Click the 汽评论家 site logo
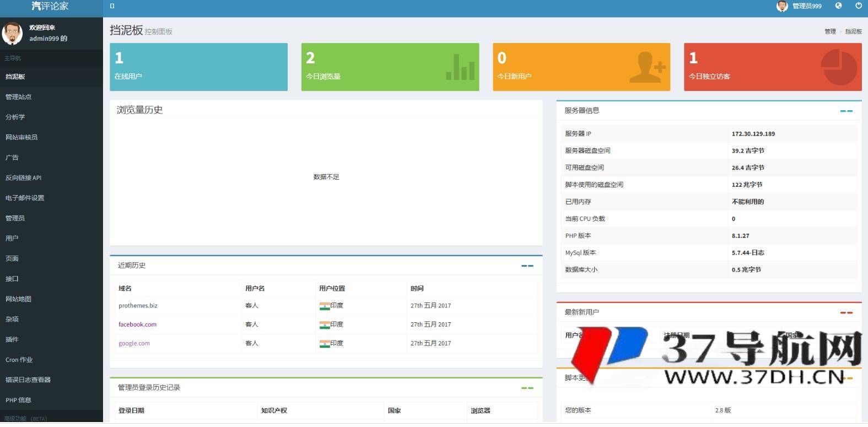Screen dimensions: 868x427 [50, 6]
